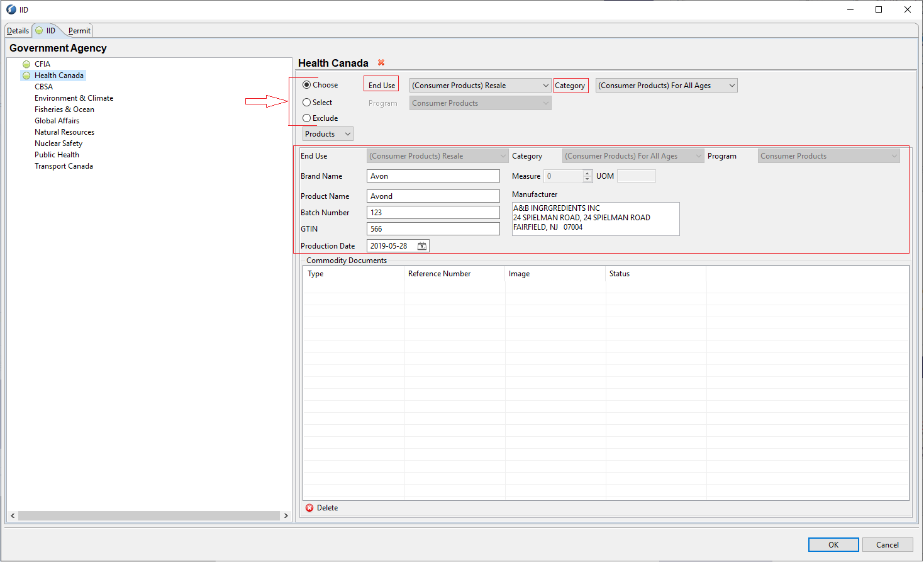
Task: Click the Measure value field
Action: (564, 176)
